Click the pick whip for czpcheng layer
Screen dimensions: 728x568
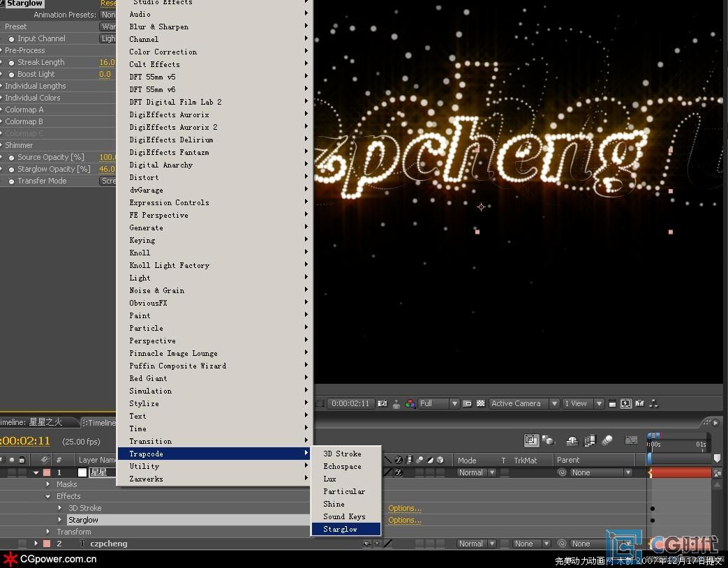click(562, 544)
